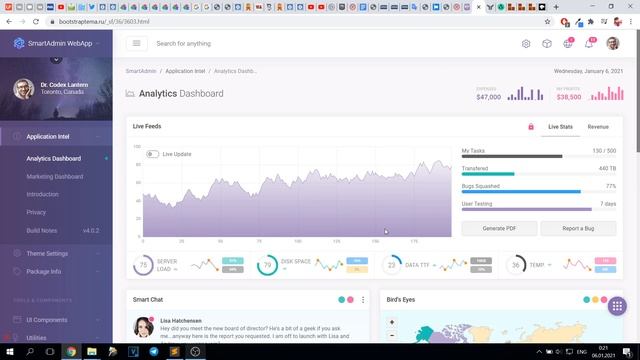640x360 pixels.
Task: Open Data TTF dropdown arrow
Action: click(x=434, y=265)
